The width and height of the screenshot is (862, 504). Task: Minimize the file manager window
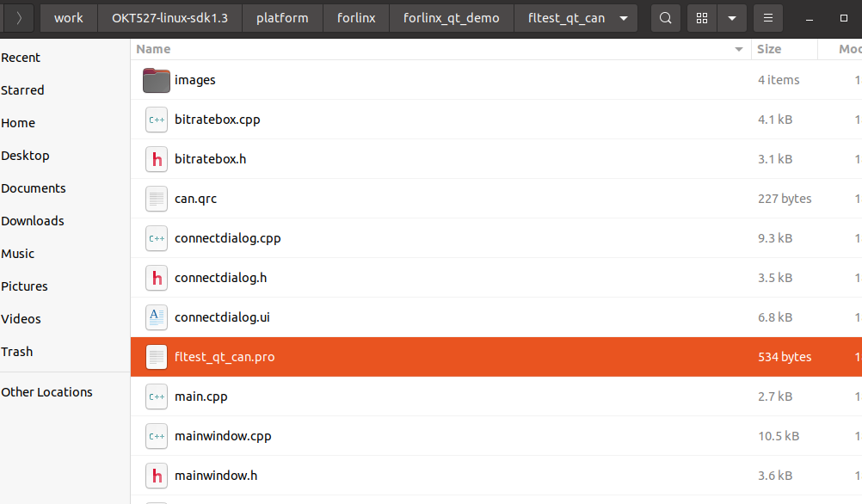[810, 19]
